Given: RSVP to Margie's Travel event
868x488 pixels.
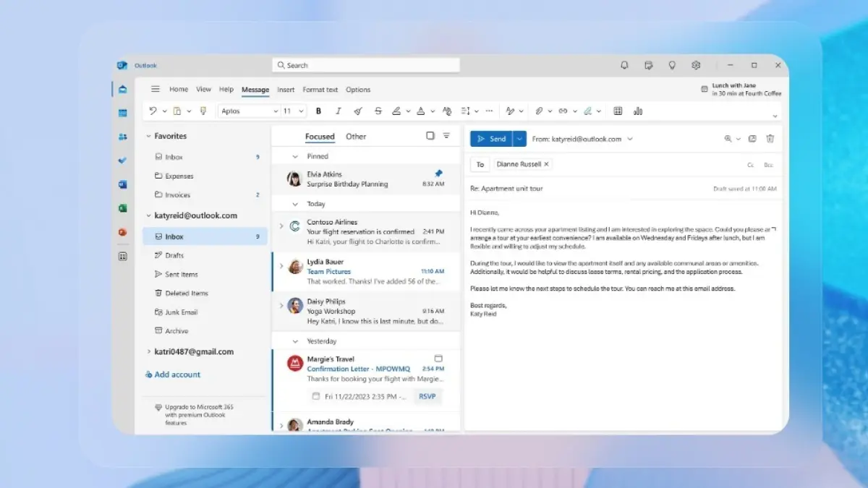Looking at the screenshot, I should click(427, 396).
